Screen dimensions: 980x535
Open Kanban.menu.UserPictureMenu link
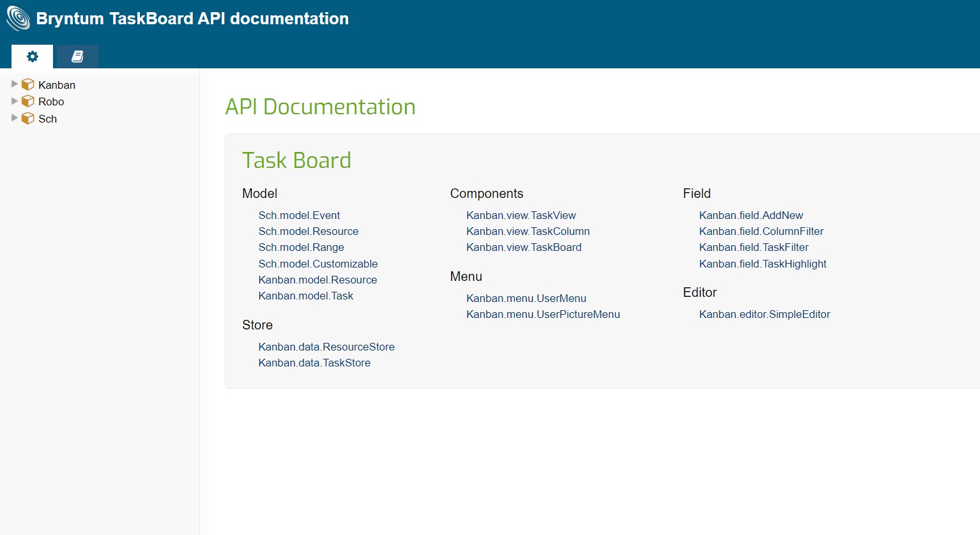click(543, 314)
